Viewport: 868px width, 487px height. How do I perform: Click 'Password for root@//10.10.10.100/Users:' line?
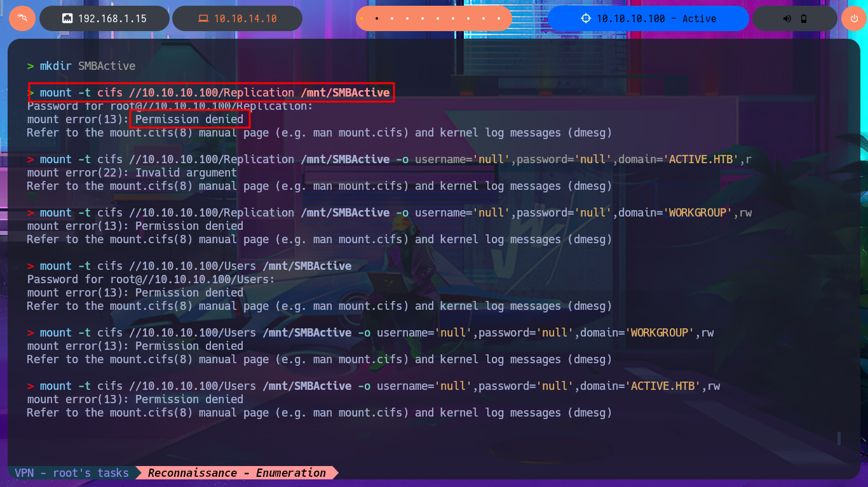(x=151, y=279)
